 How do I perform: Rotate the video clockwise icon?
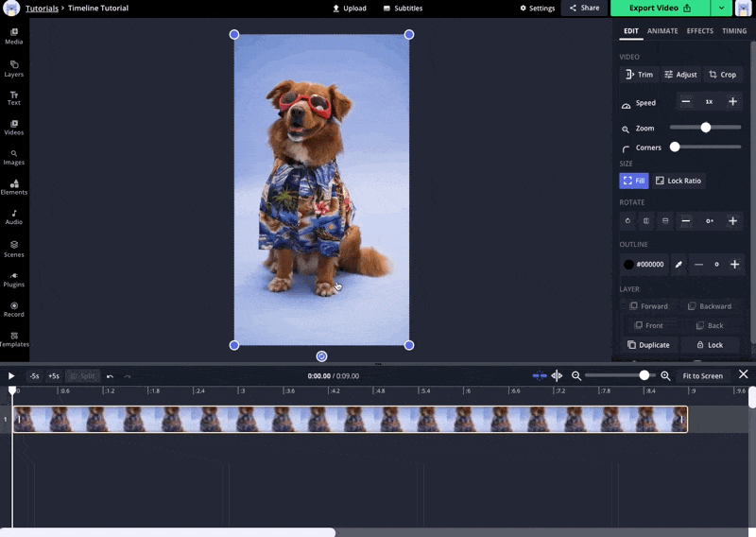[x=627, y=221]
